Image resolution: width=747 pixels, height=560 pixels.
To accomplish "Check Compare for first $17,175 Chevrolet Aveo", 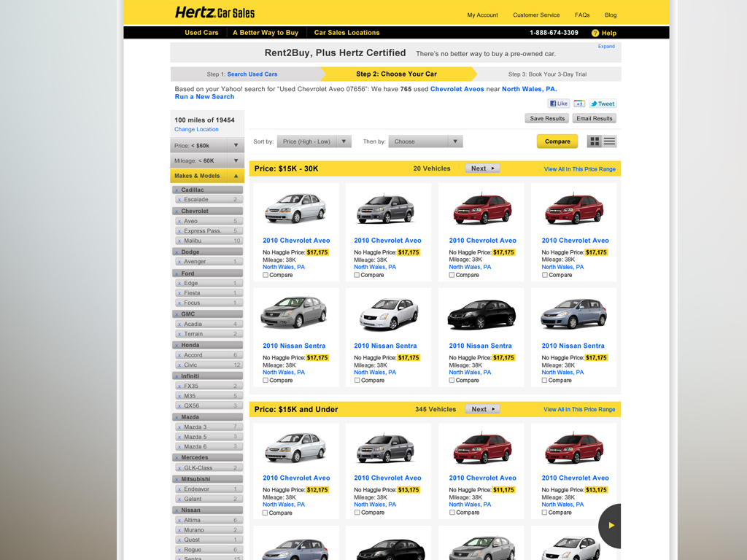I will coord(266,275).
